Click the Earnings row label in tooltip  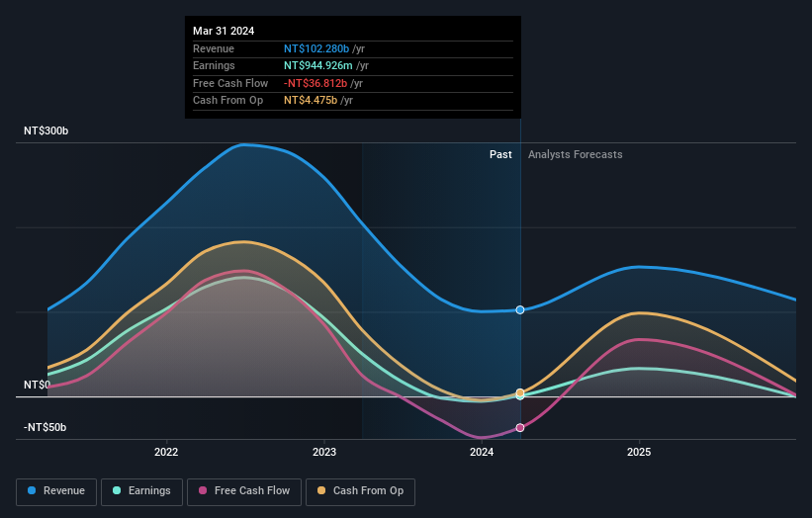click(x=214, y=65)
